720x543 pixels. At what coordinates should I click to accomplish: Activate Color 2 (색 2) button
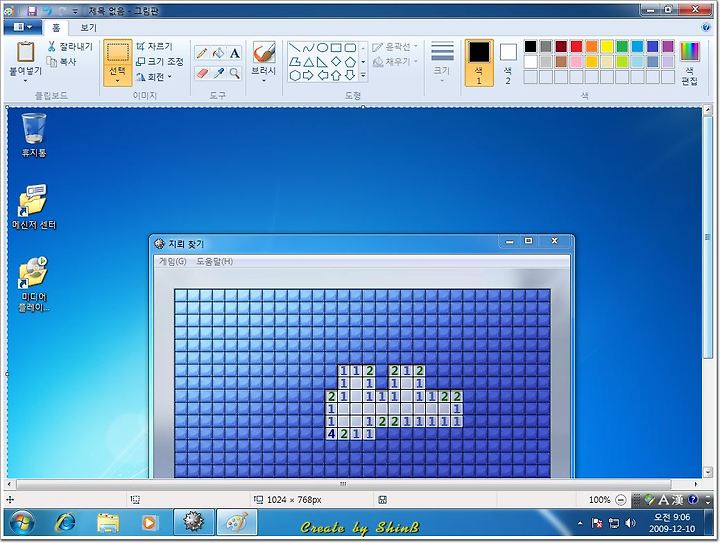pos(508,63)
